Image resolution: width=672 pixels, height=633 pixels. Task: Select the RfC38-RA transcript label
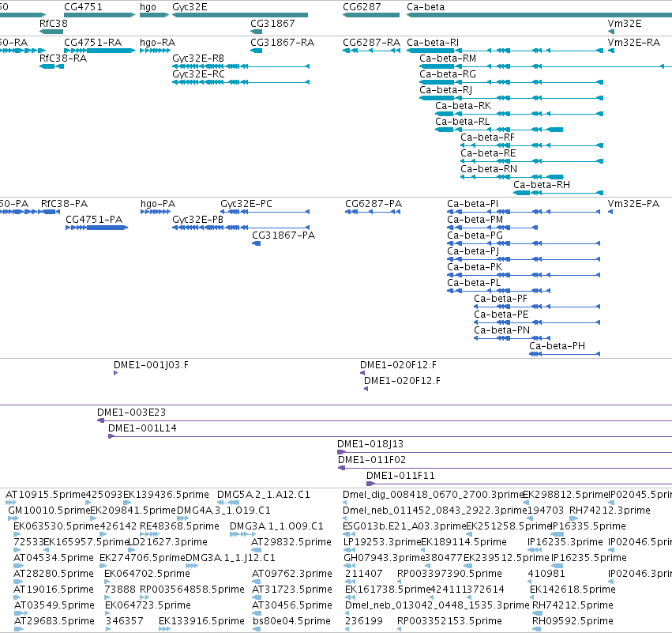(63, 58)
